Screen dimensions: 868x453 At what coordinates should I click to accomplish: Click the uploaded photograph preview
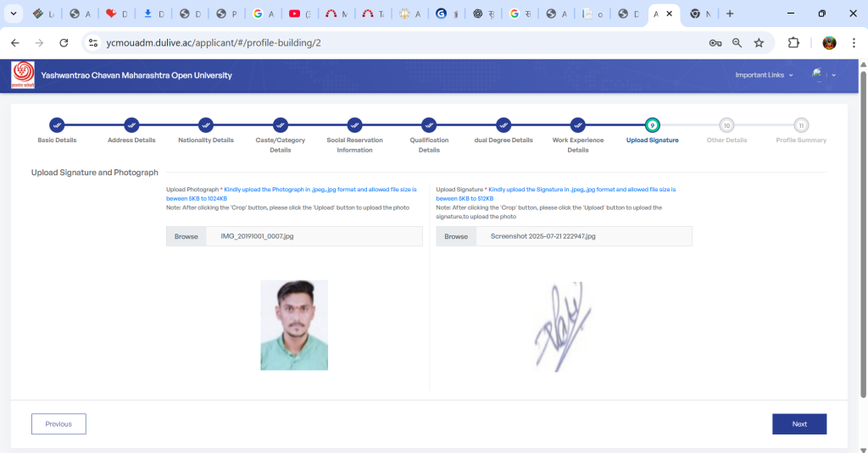[x=294, y=325]
